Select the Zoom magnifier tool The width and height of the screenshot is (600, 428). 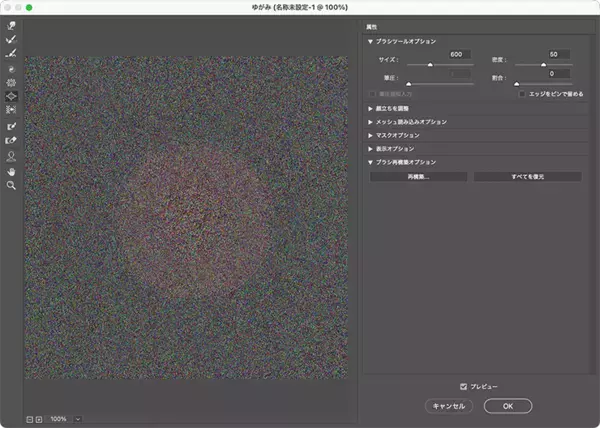point(11,186)
